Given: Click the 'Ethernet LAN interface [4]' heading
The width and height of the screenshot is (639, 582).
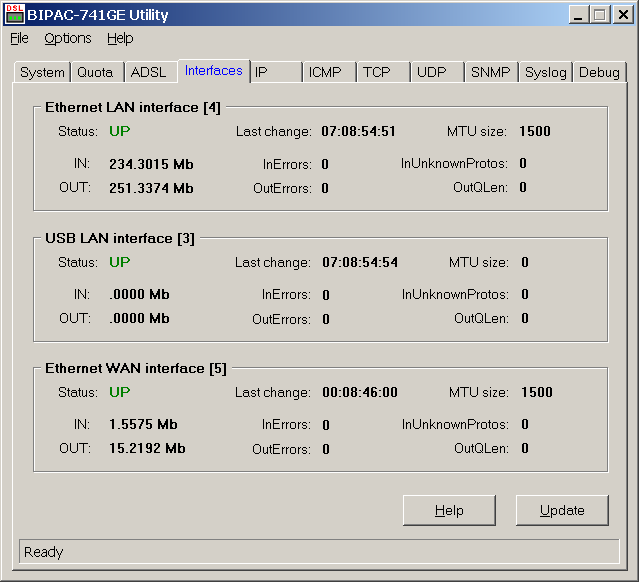Looking at the screenshot, I should 133,108.
